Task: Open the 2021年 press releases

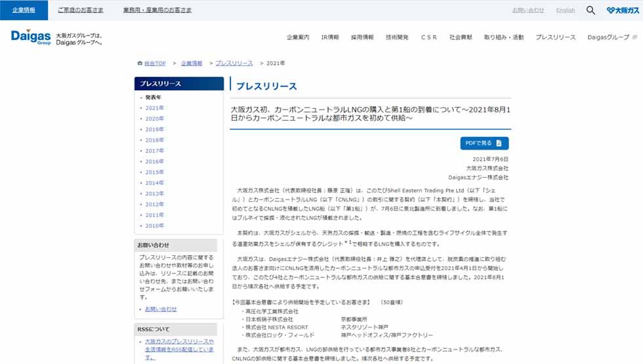Action: tap(155, 108)
